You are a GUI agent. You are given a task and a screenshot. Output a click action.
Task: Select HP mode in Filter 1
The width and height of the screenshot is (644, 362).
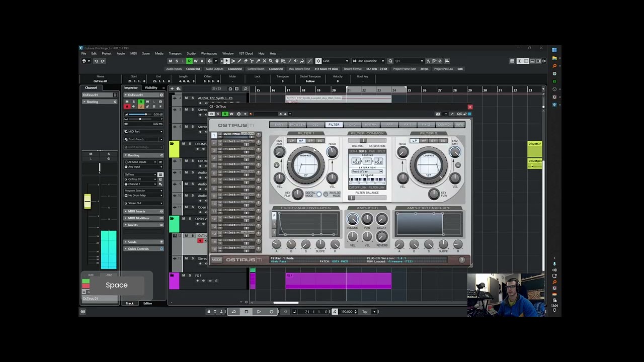[301, 141]
